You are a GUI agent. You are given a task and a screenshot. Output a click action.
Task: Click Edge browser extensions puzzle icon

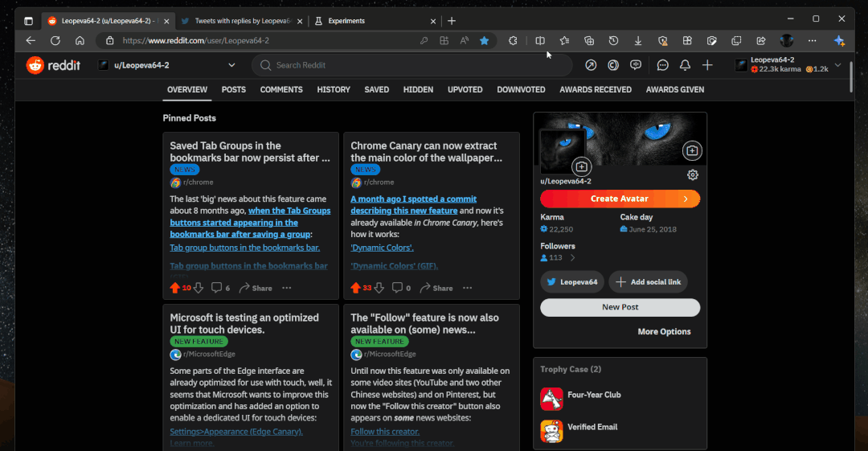pyautogui.click(x=513, y=40)
